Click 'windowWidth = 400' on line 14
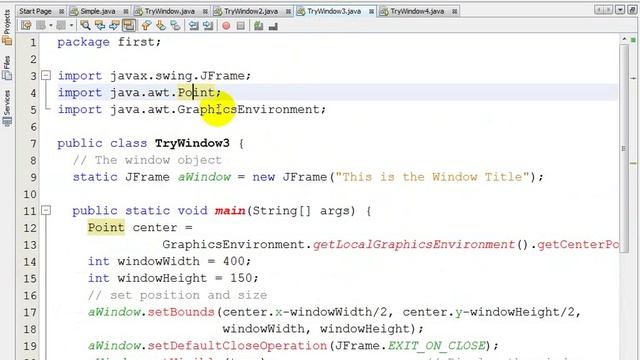The width and height of the screenshot is (640, 360). (x=181, y=261)
